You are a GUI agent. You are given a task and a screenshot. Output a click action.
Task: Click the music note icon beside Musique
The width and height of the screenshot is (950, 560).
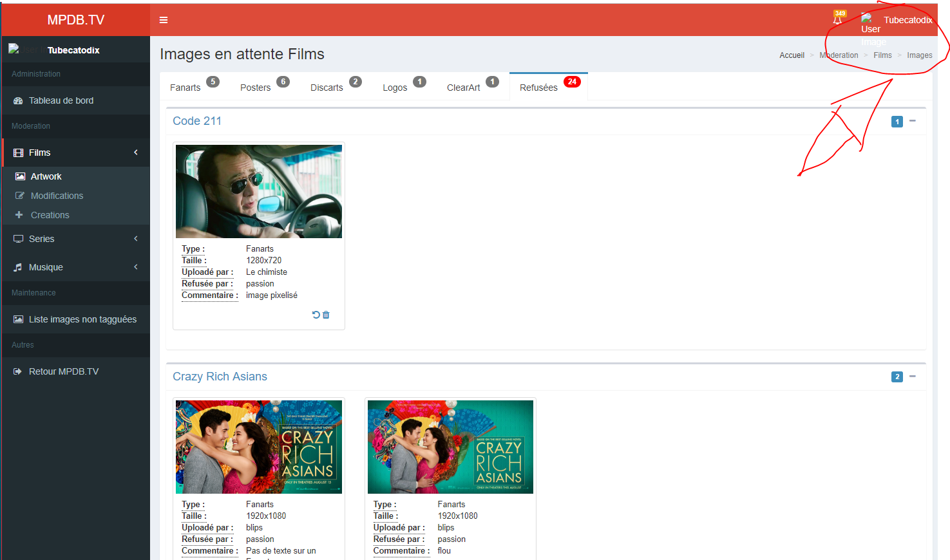click(x=18, y=267)
